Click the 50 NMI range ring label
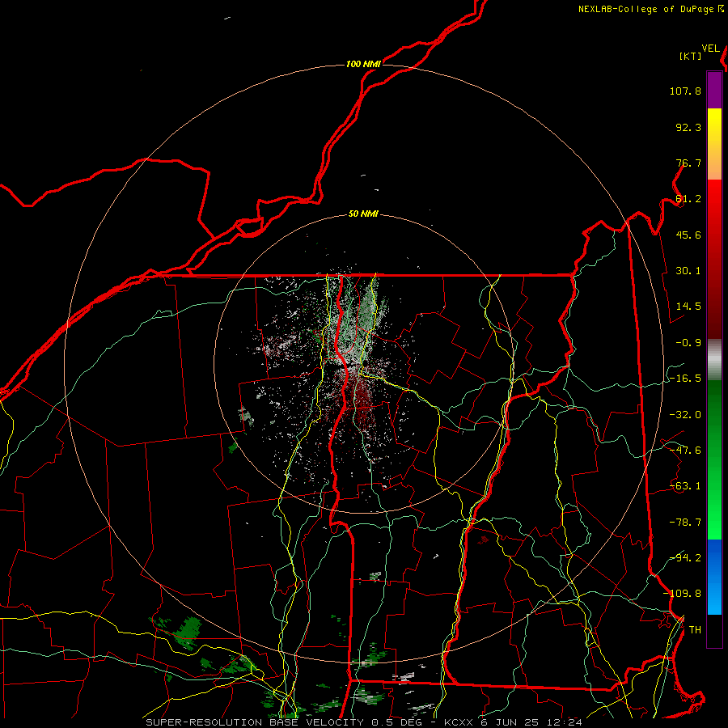This screenshot has height=728, width=728. point(363,214)
